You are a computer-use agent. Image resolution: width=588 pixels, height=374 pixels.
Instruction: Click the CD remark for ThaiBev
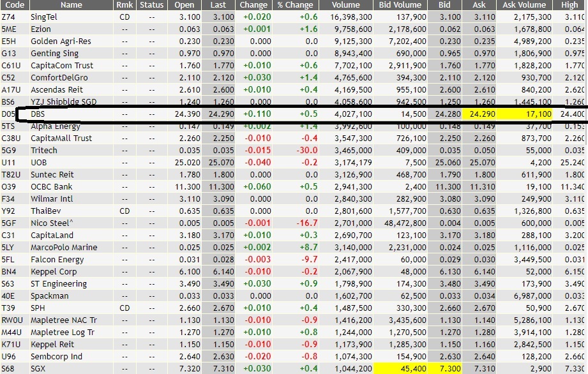[x=124, y=211]
